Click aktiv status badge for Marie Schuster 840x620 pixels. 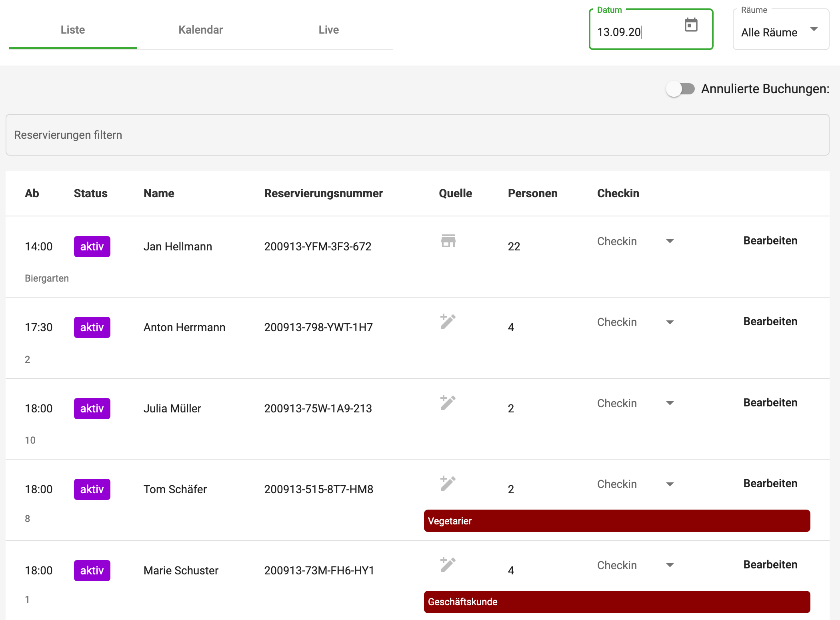point(92,570)
